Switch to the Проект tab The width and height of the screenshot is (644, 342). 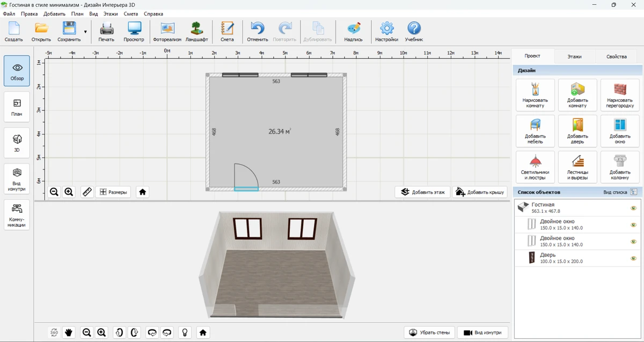pyautogui.click(x=532, y=56)
